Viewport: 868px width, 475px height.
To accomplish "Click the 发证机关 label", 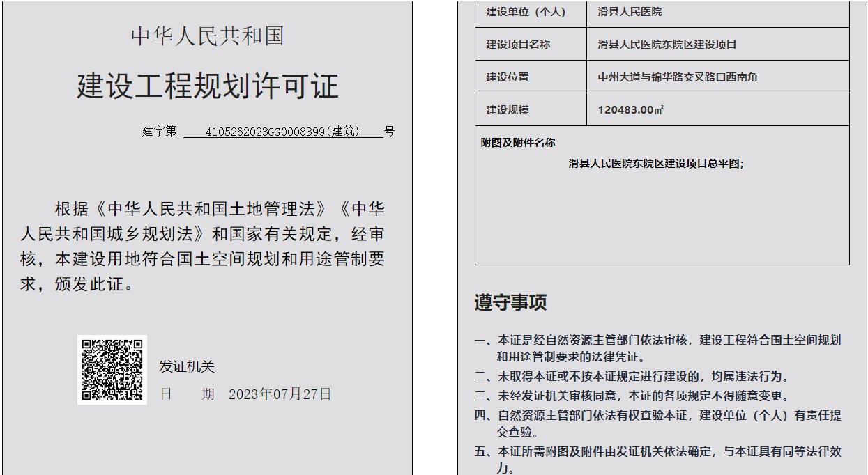I will [x=187, y=366].
